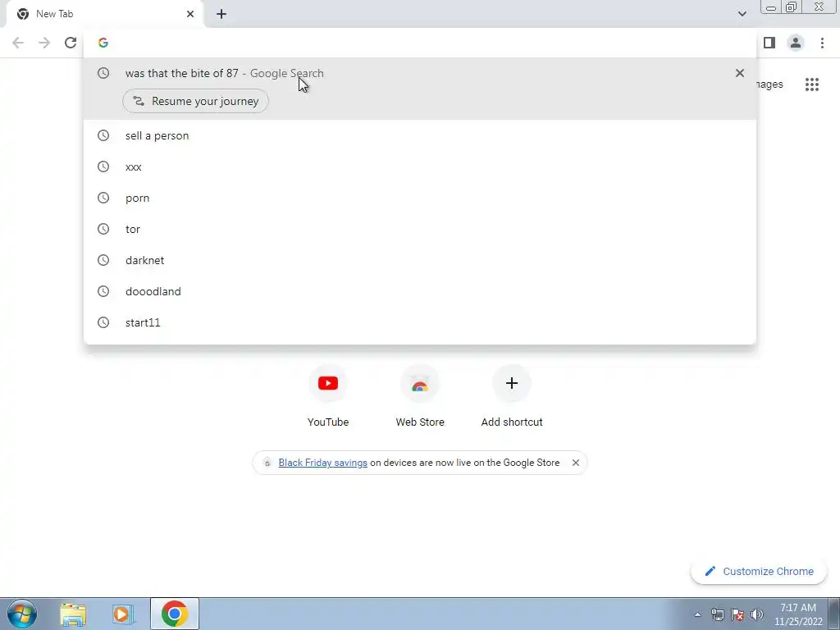Dismiss the Black Friday promo banner
Viewport: 840px width, 630px height.
576,463
